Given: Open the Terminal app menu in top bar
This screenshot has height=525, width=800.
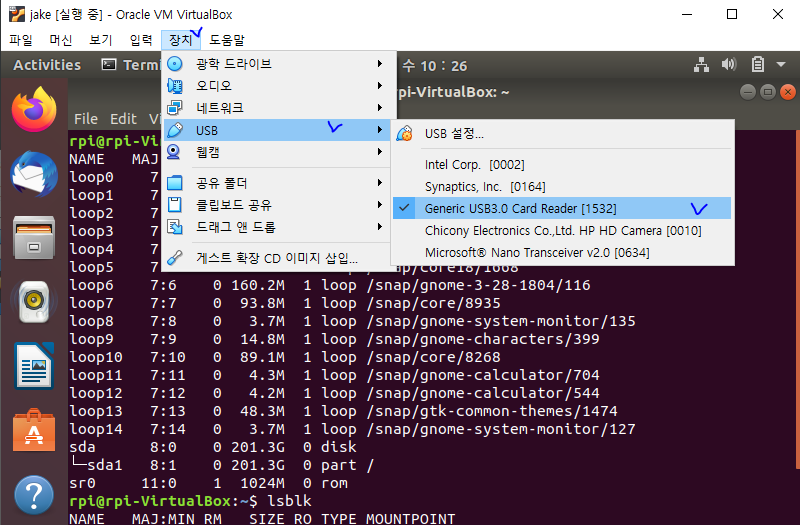Looking at the screenshot, I should [131, 65].
